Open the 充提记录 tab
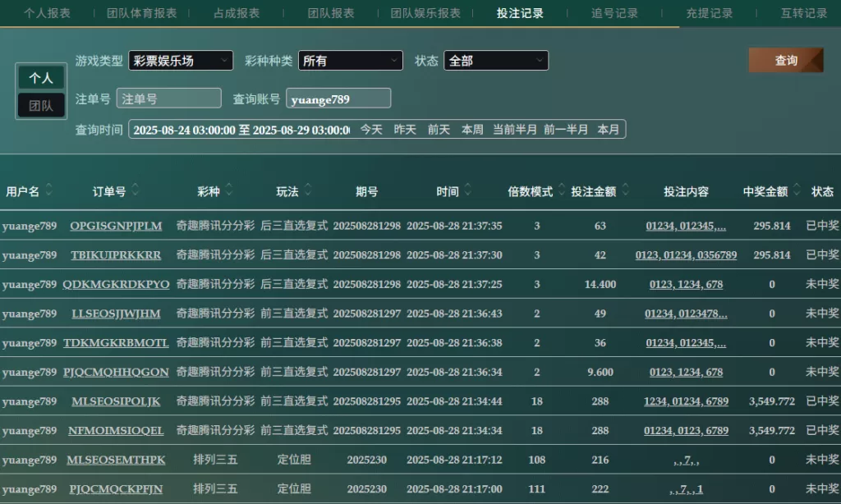 tap(709, 13)
